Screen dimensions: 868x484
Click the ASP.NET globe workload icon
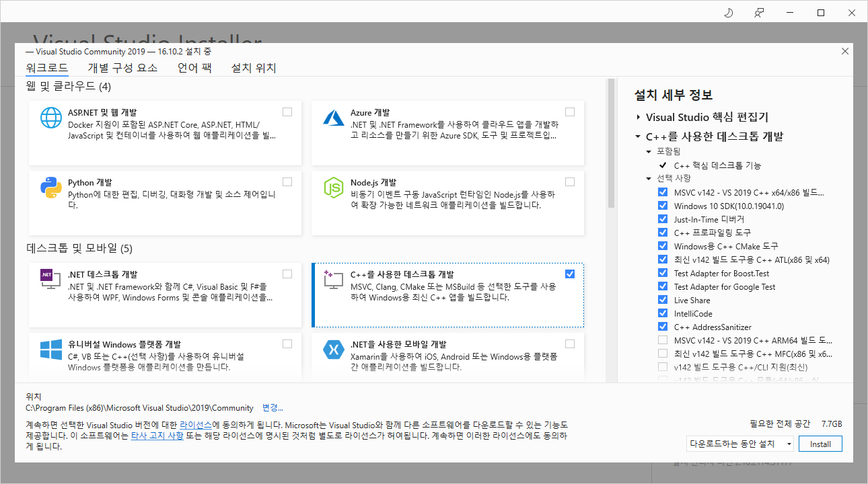51,118
